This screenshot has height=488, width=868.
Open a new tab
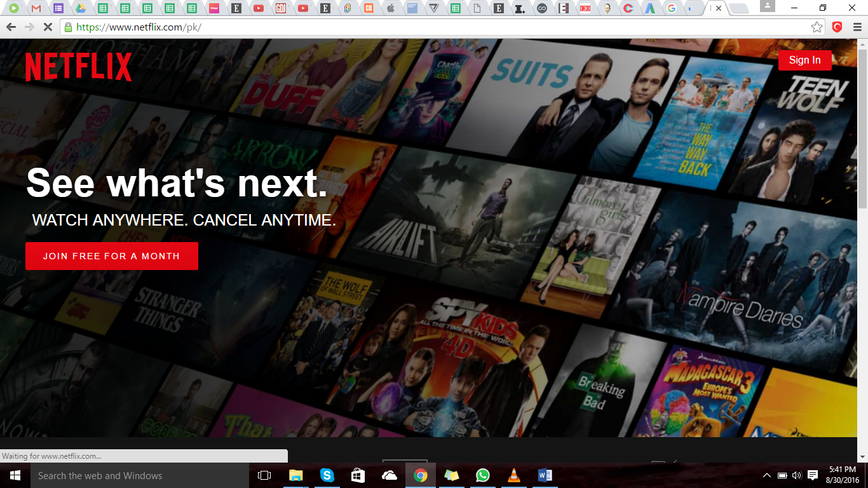738,8
